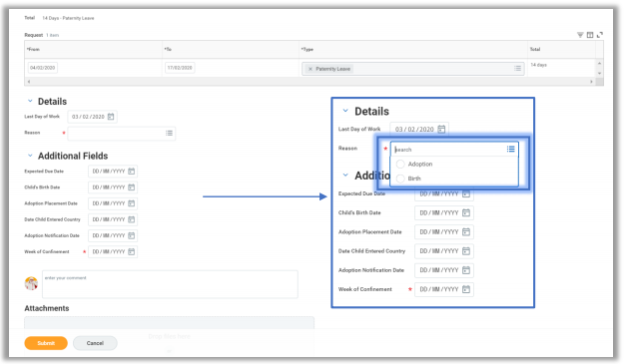Open Child's Birth Date calendar in enlarged callout

coord(466,213)
